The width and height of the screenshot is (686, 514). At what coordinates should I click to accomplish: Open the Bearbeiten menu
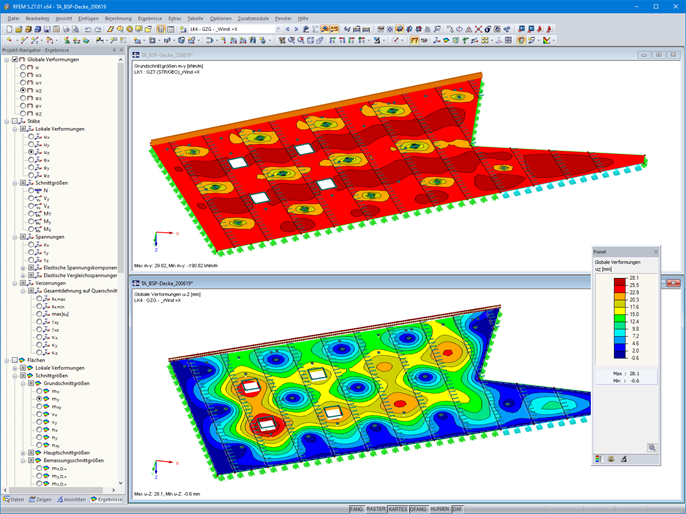pyautogui.click(x=38, y=18)
